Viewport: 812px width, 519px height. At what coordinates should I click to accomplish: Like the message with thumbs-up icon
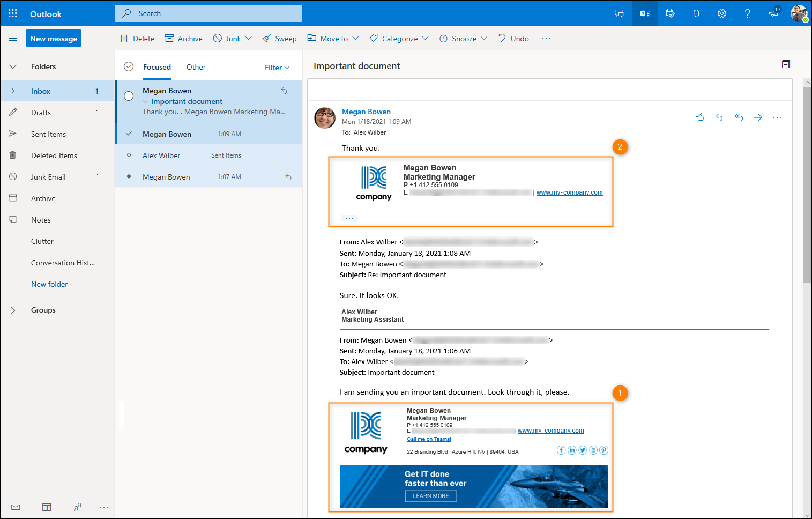[700, 117]
